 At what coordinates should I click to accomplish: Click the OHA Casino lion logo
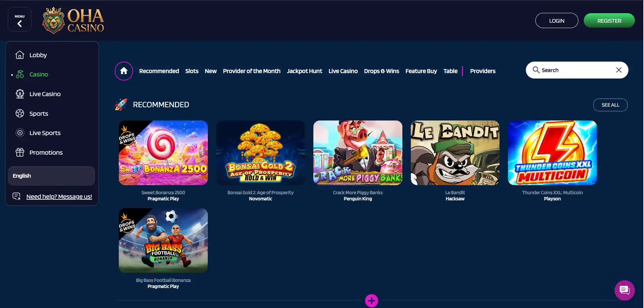[73, 20]
